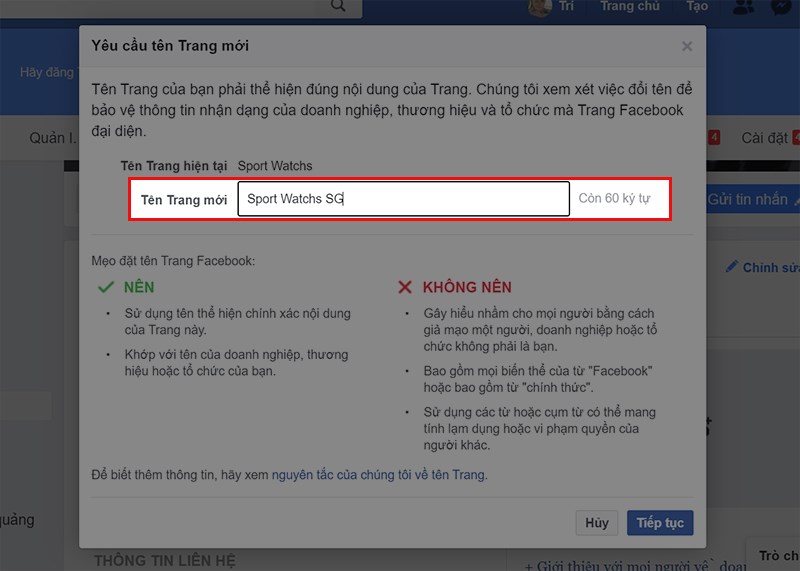Open the Messenger icon in top bar

coord(781,7)
